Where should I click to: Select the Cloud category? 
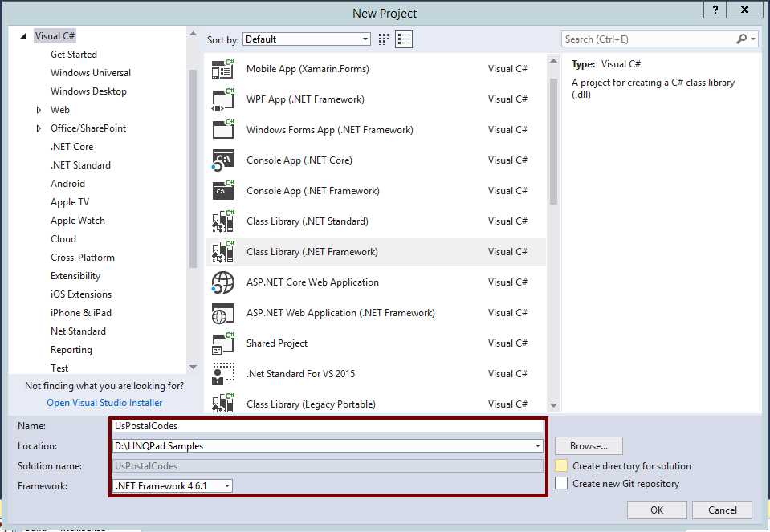63,239
